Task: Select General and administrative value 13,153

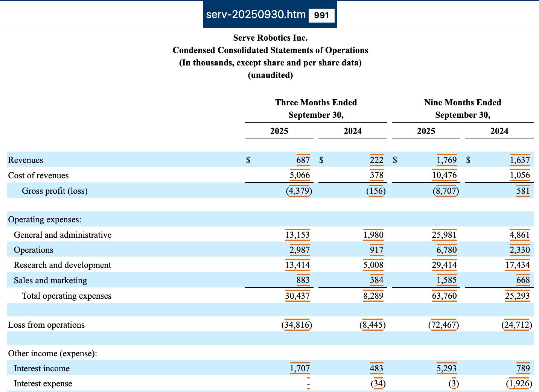Action: pos(297,235)
